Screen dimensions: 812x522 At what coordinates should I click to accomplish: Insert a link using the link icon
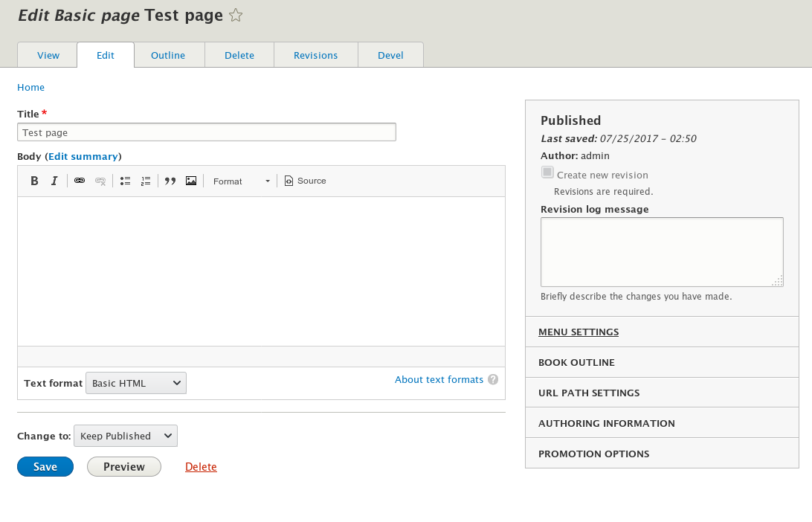[80, 181]
